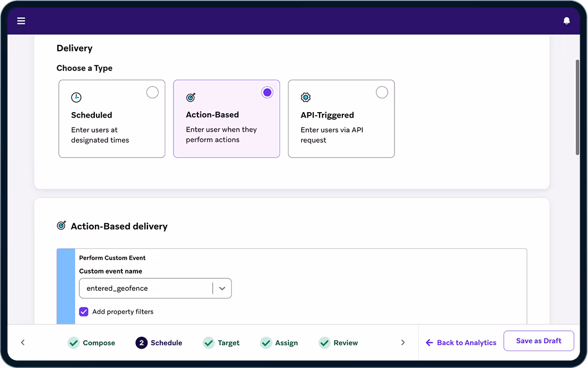Screen dimensions: 588x368
Task: Click the Choose a Type heading
Action: (x=84, y=68)
